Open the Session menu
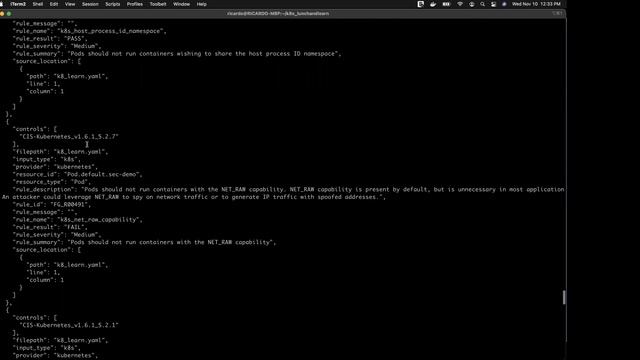640x360 pixels. click(90, 4)
